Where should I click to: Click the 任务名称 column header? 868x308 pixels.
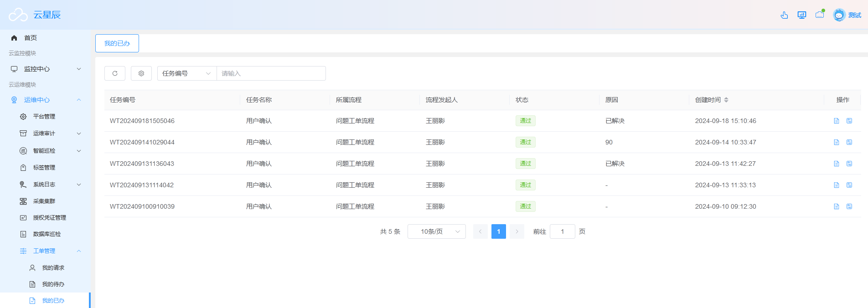click(259, 100)
